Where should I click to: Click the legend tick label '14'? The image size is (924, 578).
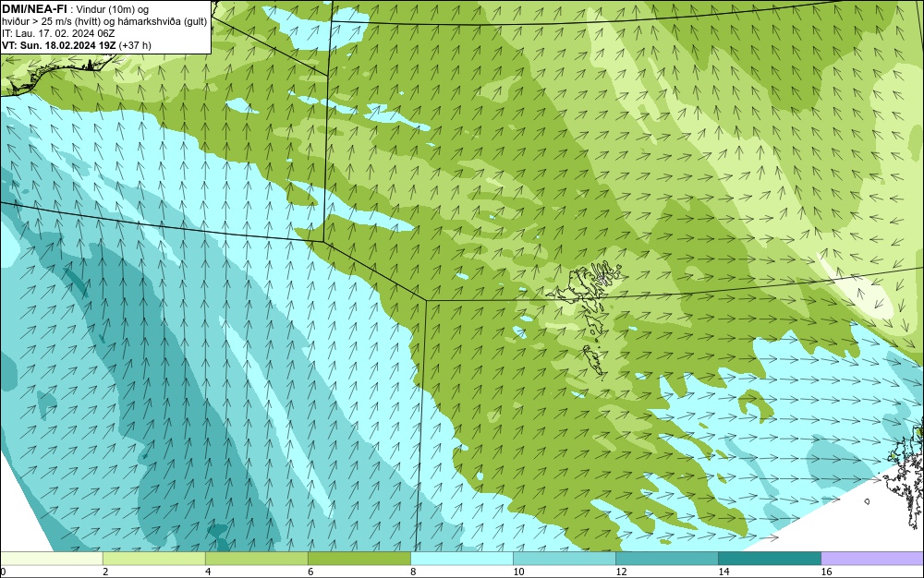(723, 572)
